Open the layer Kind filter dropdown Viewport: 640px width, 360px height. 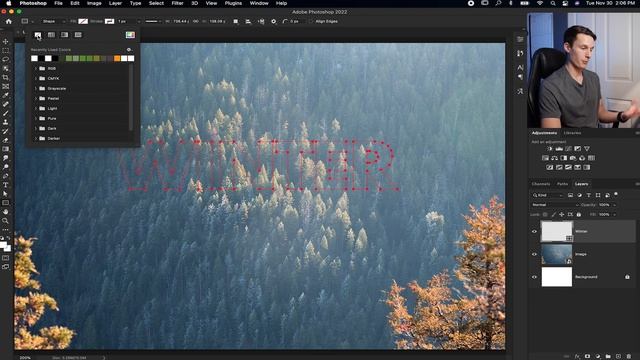click(x=548, y=195)
